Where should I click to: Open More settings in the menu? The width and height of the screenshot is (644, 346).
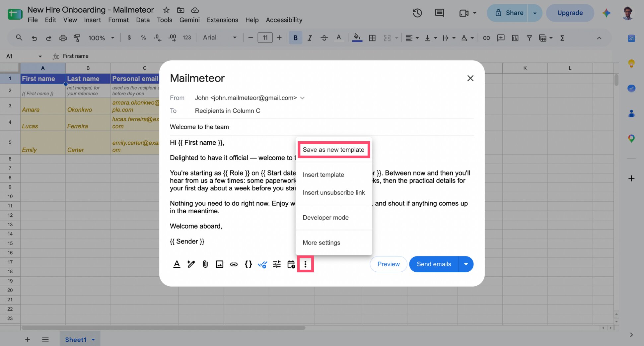pos(321,242)
